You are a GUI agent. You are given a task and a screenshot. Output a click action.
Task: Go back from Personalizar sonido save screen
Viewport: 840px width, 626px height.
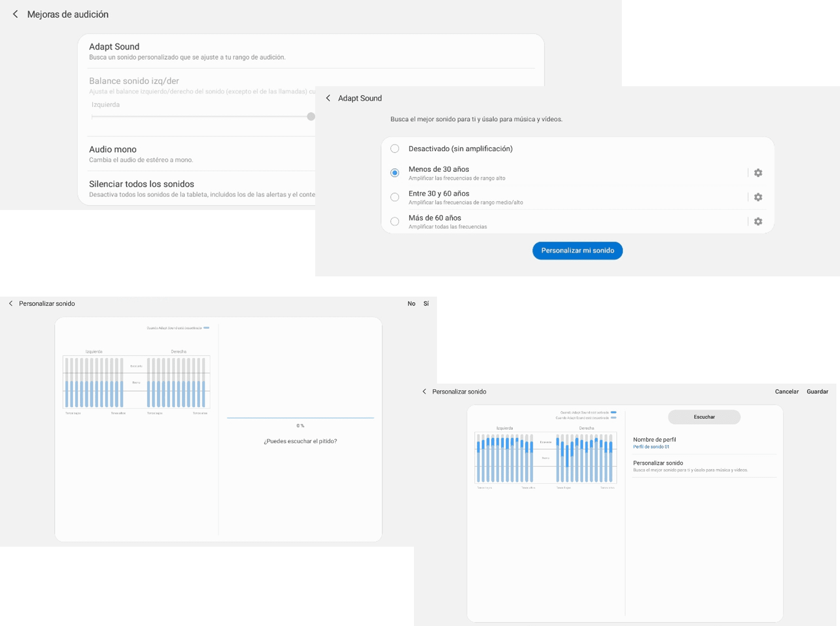424,392
